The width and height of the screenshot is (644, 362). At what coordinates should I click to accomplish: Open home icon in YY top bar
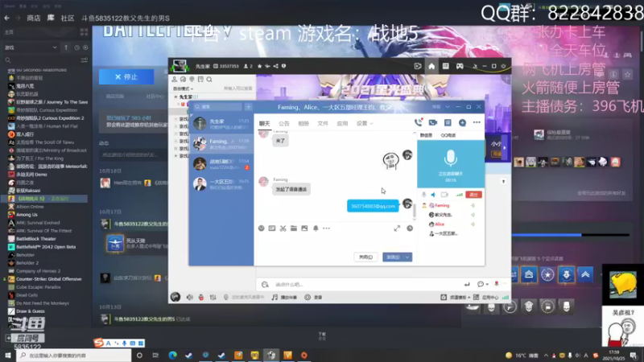431,66
